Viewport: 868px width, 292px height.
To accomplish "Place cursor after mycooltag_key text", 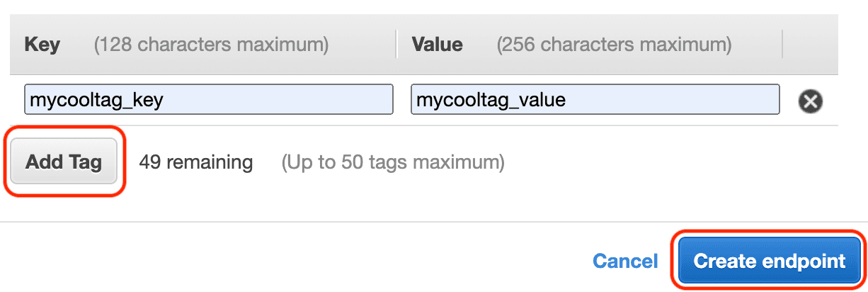I will (165, 100).
